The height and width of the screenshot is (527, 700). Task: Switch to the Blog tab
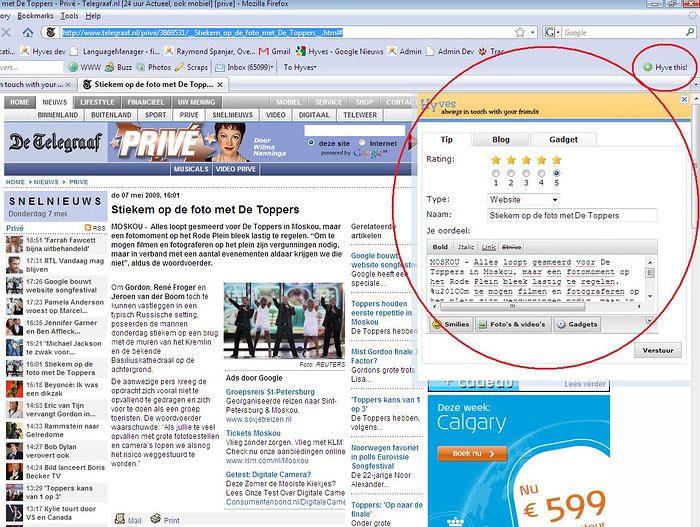[500, 140]
